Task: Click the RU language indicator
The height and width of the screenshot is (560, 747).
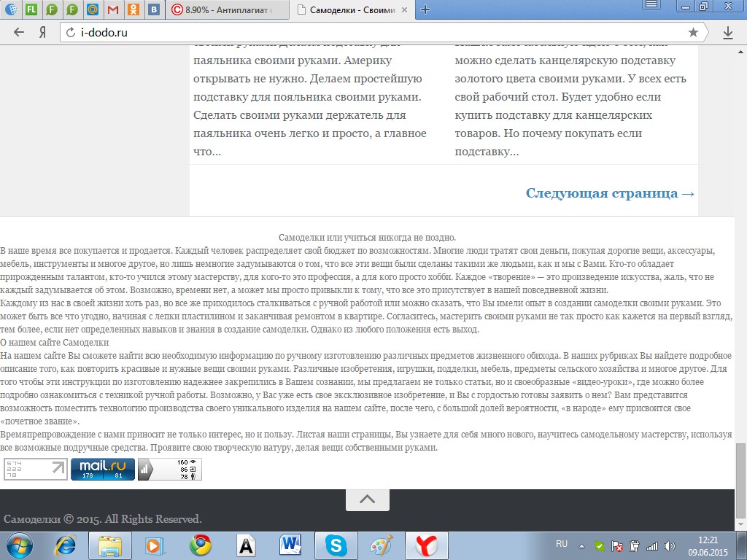Action: pos(562,544)
